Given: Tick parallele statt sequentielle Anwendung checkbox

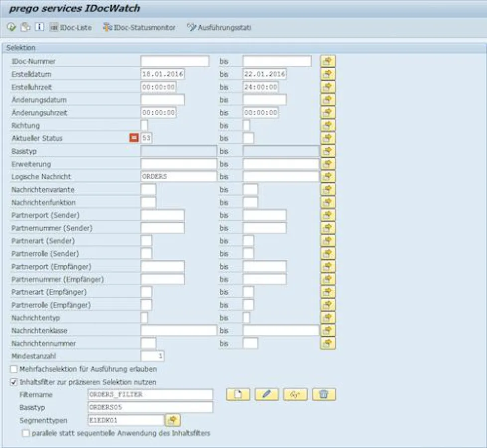Looking at the screenshot, I should coord(26,434).
